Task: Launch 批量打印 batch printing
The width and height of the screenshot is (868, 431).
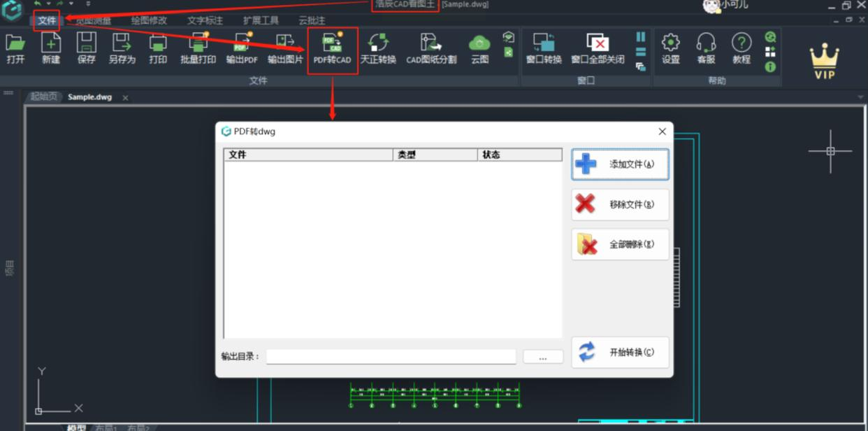Action: (198, 48)
